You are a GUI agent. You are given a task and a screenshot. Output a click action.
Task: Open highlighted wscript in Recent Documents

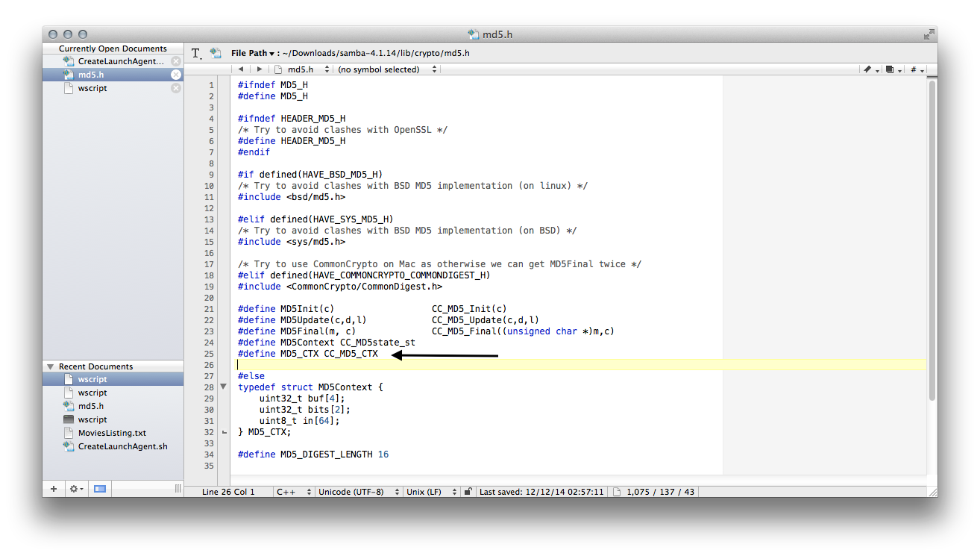click(x=113, y=379)
